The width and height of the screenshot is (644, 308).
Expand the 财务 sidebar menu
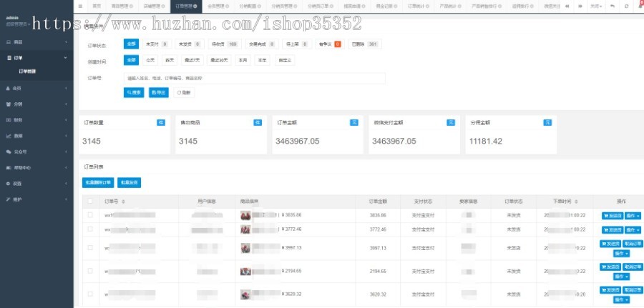(37, 120)
